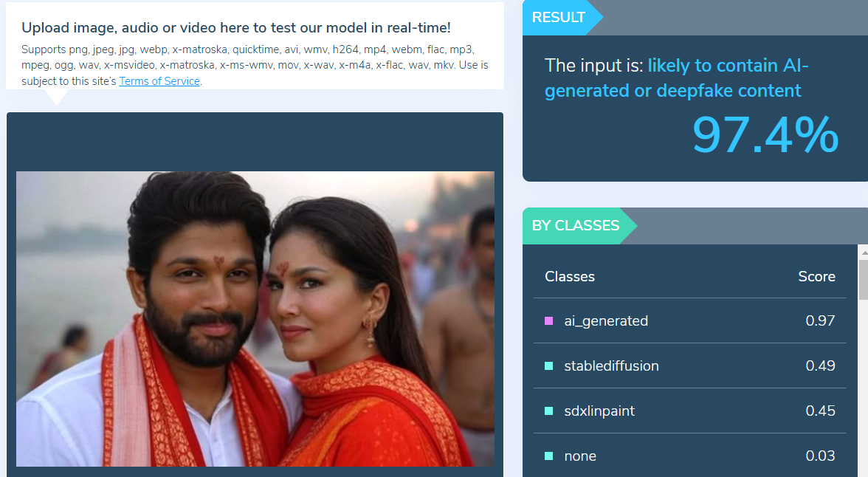Click the pink ai_generated color swatch
Viewport: 868px width, 477px height.
pyautogui.click(x=548, y=320)
